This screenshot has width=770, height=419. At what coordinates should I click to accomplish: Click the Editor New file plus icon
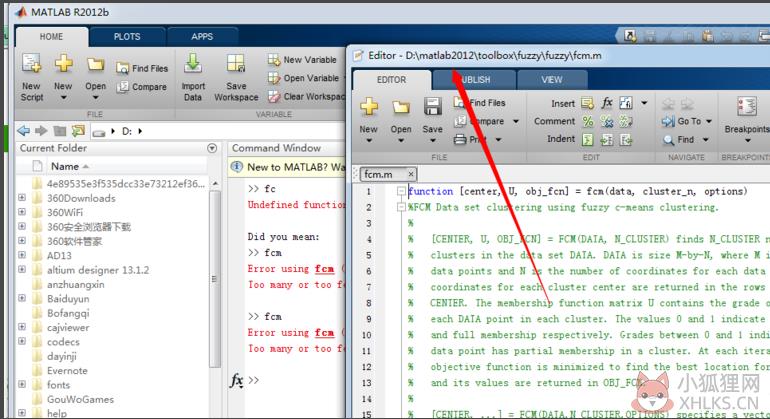point(369,106)
